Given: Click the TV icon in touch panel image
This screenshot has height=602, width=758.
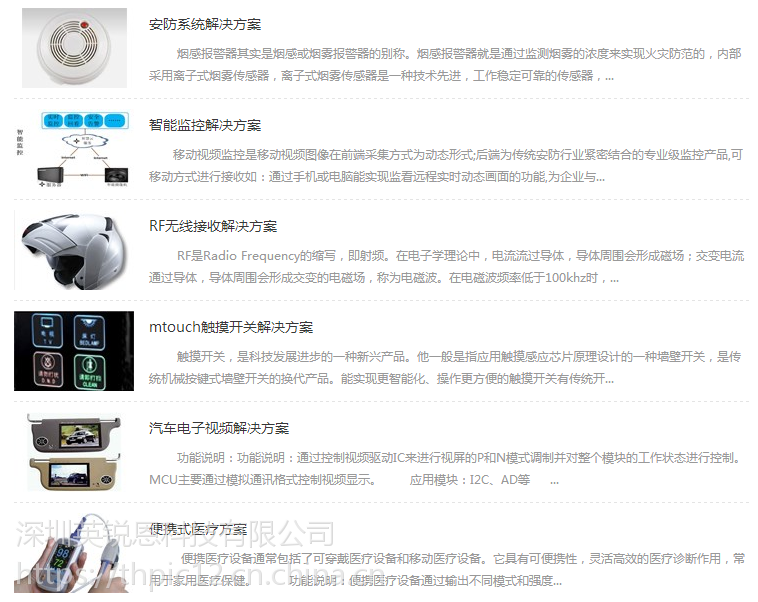Looking at the screenshot, I should tap(47, 331).
